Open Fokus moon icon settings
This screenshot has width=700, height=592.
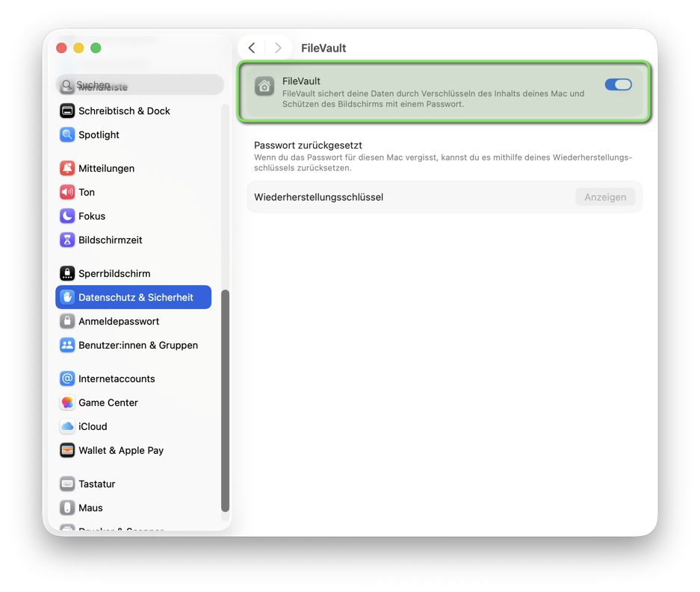(x=67, y=216)
